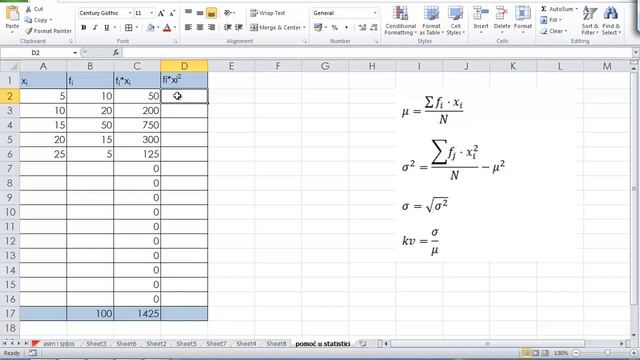Apply the red font color A

pos(167,27)
